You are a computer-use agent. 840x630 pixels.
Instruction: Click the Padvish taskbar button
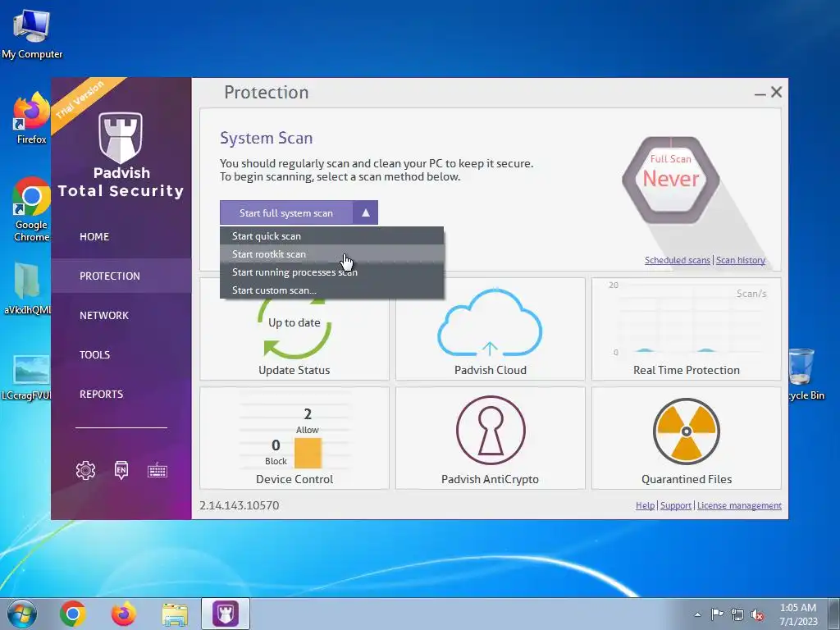point(226,614)
